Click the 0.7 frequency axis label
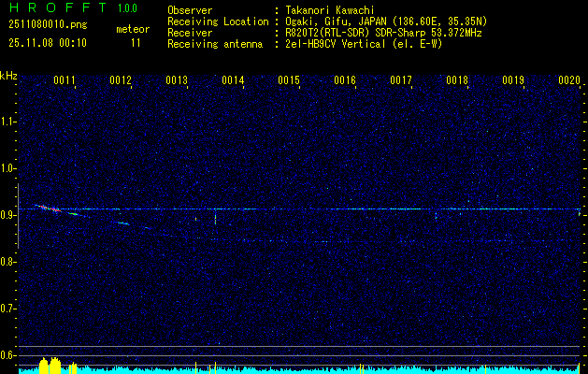Image resolution: width=588 pixels, height=374 pixels. pos(9,309)
